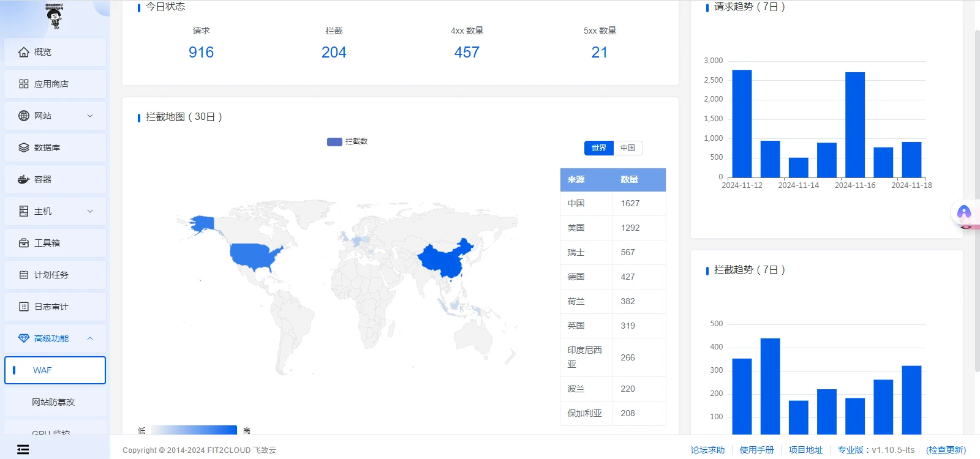Expand the 网站 submenu chevron
The height and width of the screenshot is (459, 980).
(x=90, y=116)
